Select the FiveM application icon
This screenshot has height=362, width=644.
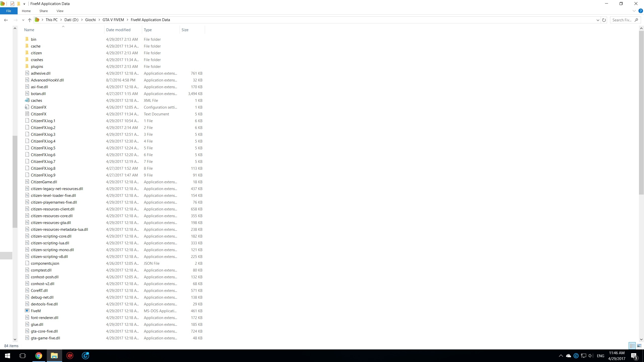(27, 311)
